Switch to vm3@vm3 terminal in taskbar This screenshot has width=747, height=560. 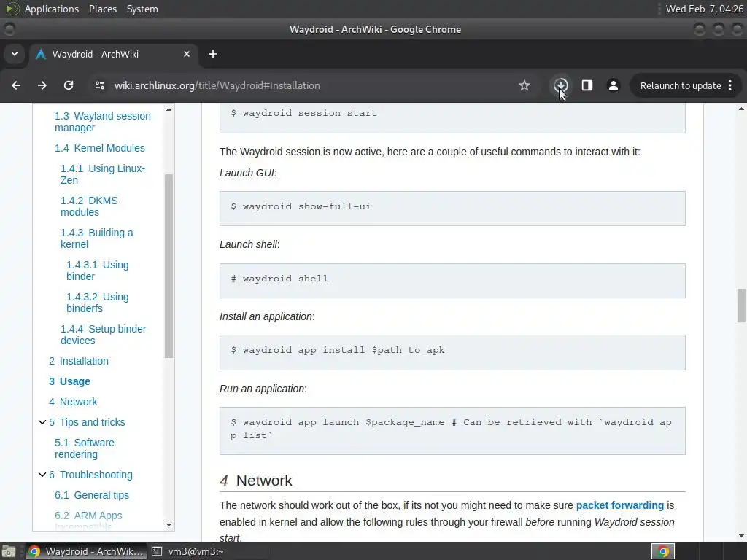[x=187, y=551]
